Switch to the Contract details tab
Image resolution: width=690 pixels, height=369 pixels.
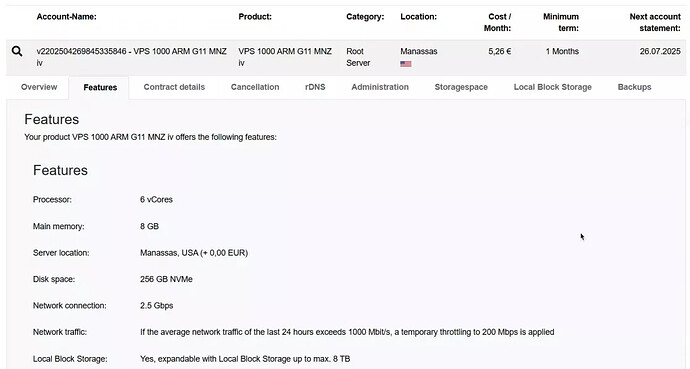click(x=174, y=87)
